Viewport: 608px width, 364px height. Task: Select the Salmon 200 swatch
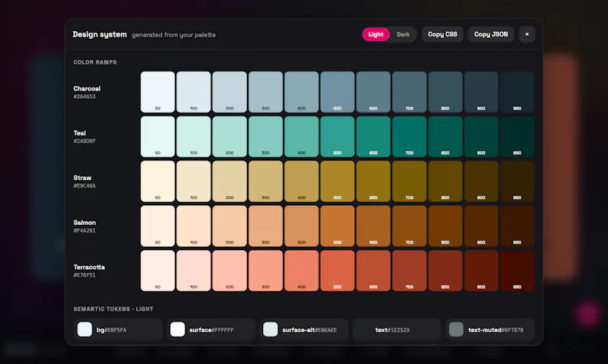click(230, 226)
